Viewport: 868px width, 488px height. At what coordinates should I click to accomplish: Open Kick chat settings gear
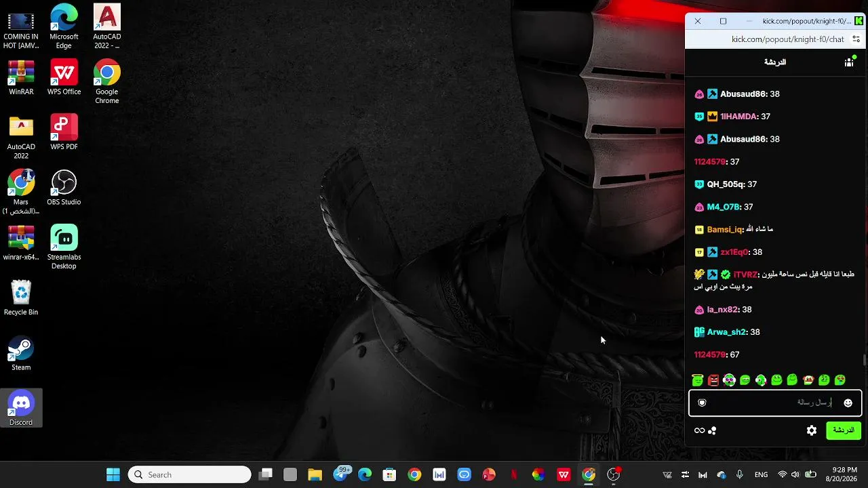812,430
